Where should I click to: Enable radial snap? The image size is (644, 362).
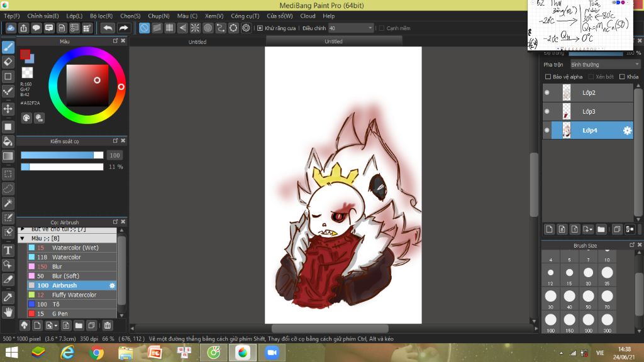point(195,28)
